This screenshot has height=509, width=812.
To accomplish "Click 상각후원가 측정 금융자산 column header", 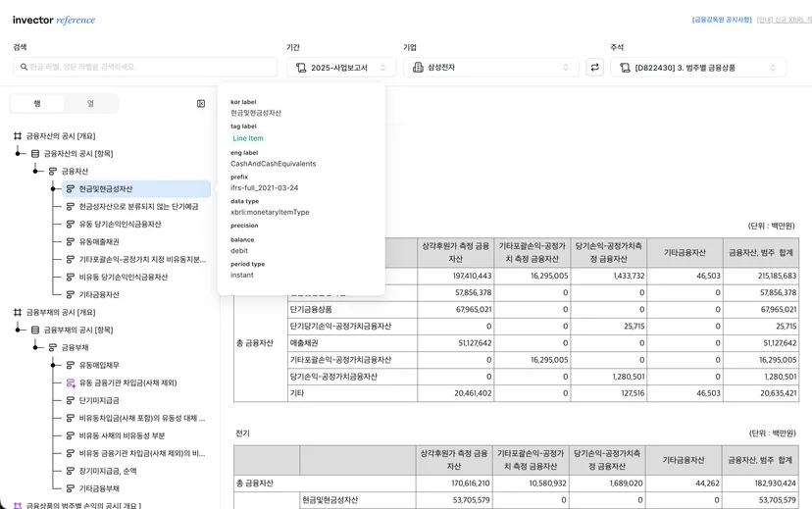I will 455,253.
